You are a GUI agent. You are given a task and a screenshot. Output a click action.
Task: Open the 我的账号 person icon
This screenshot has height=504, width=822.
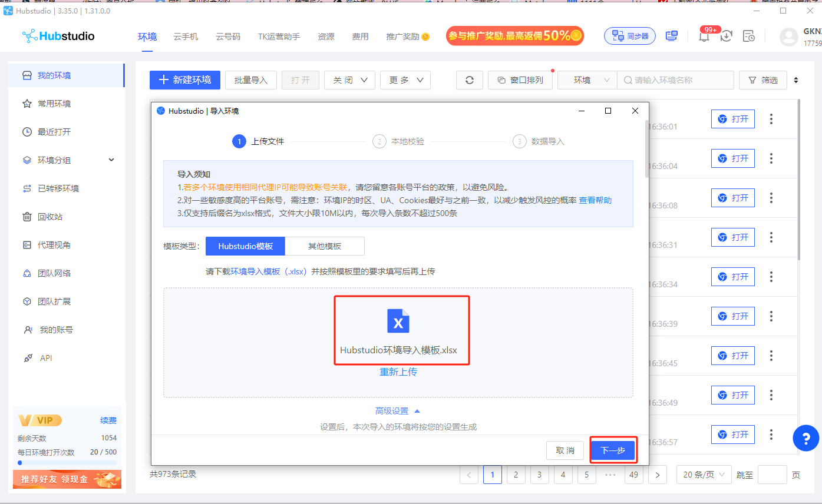(28, 330)
